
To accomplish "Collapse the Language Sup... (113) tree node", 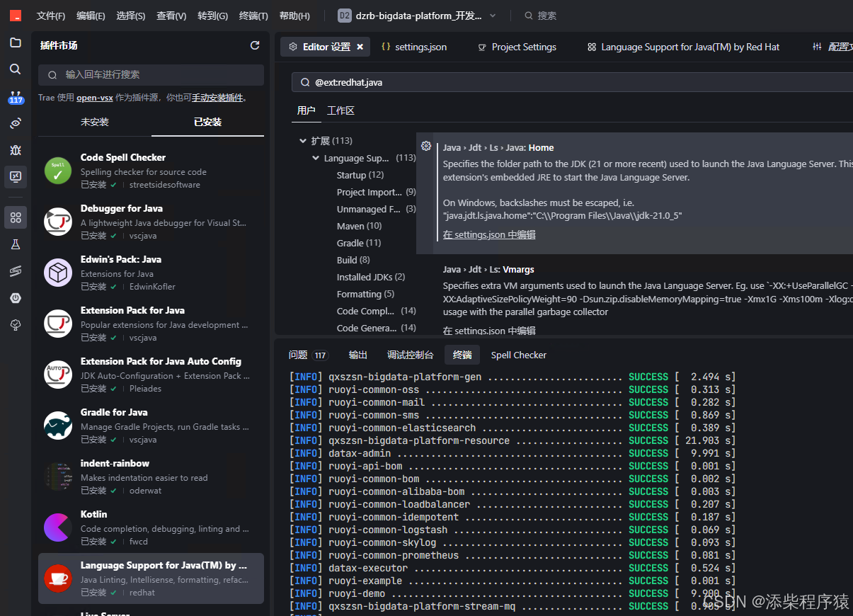I will coord(316,158).
